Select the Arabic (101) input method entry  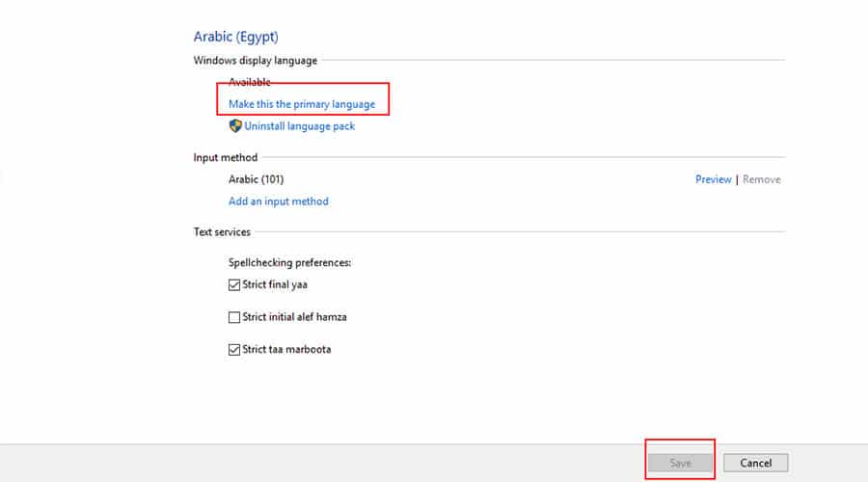[x=256, y=179]
